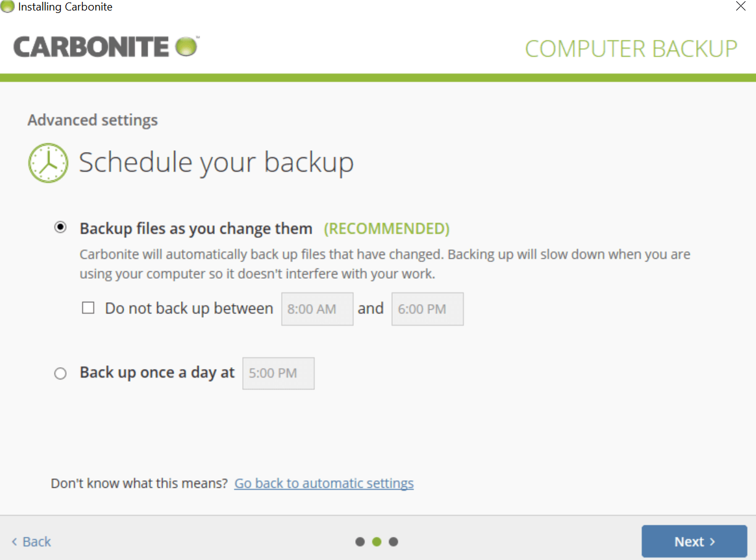Click the Schedule your backup title

216,162
